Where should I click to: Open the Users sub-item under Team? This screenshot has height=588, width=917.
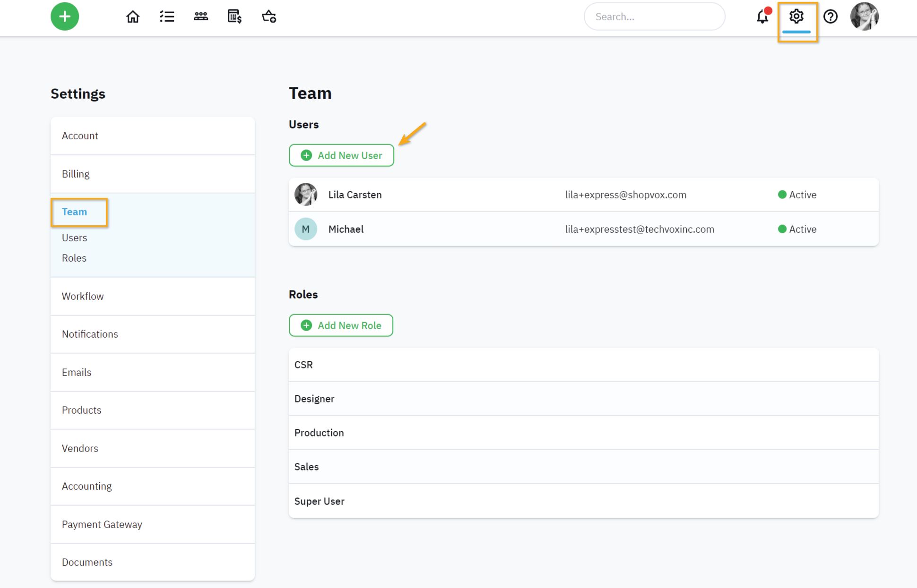(x=75, y=238)
